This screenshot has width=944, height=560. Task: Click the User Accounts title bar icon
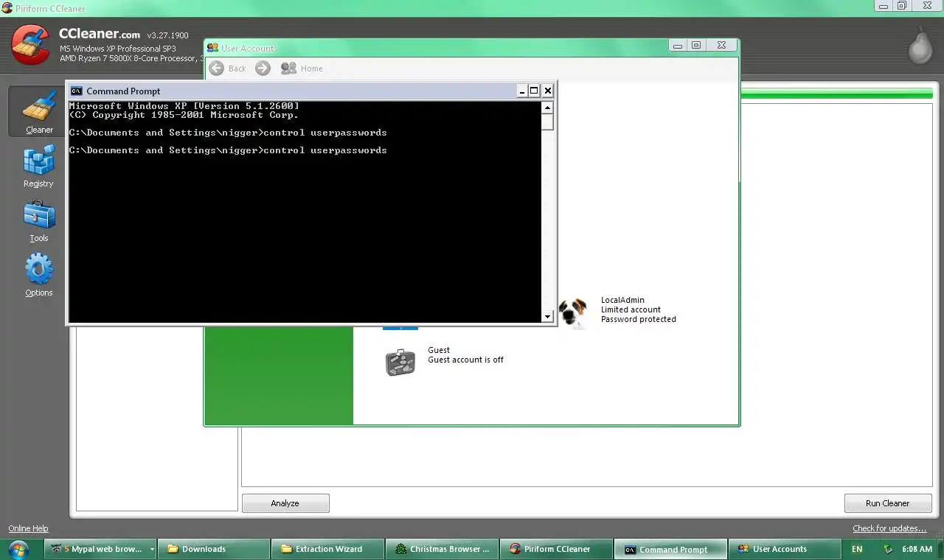(x=212, y=48)
